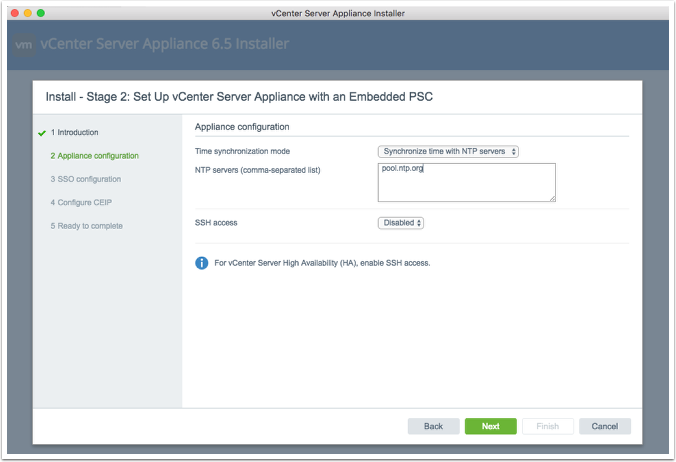Click the green Next button

490,426
